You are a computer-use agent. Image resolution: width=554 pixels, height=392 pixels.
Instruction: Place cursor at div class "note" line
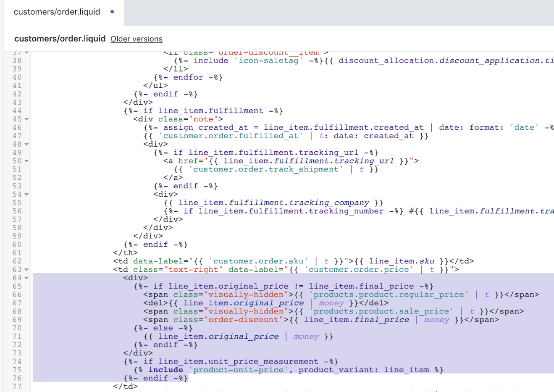point(178,119)
